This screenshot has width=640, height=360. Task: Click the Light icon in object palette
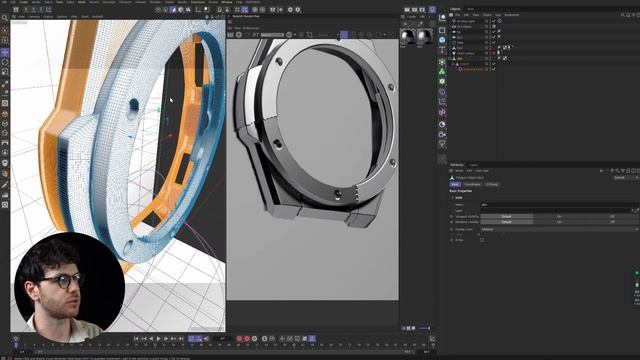[442, 144]
